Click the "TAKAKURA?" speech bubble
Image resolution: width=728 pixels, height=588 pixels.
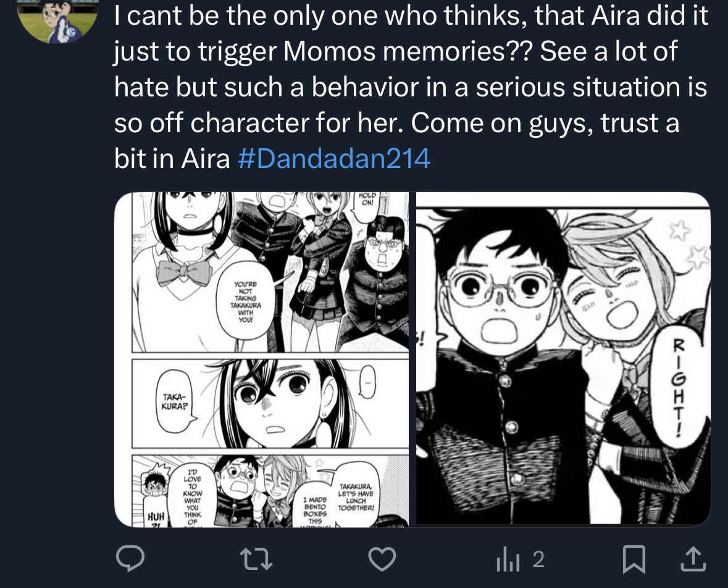[x=174, y=401]
